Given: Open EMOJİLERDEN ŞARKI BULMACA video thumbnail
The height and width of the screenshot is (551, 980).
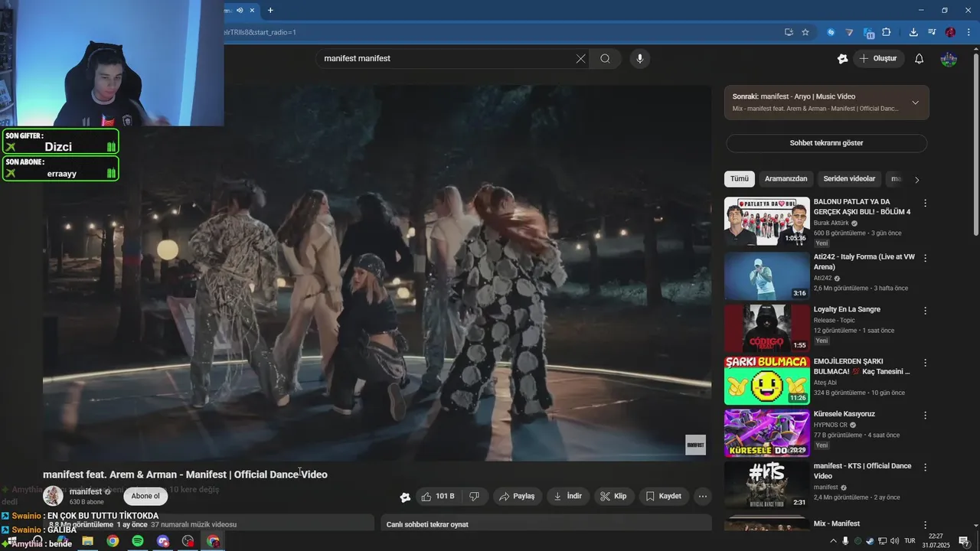Looking at the screenshot, I should (766, 380).
